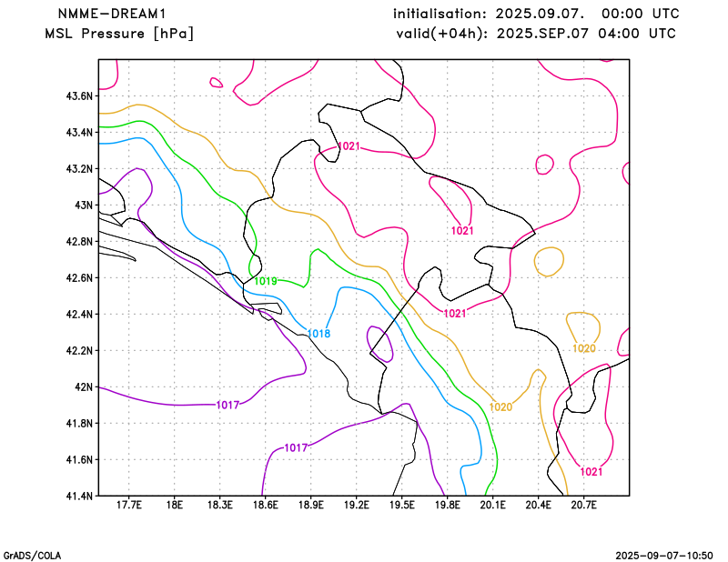
Task: Click the blue 1018 contour label
Action: (x=319, y=334)
